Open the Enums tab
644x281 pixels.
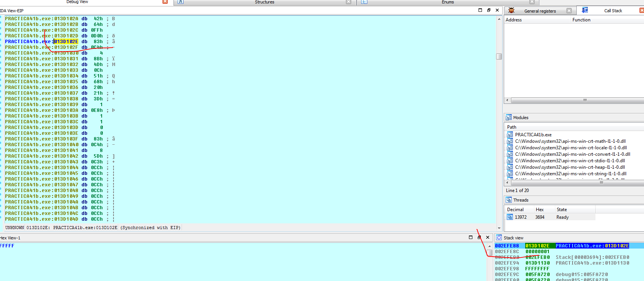448,2
